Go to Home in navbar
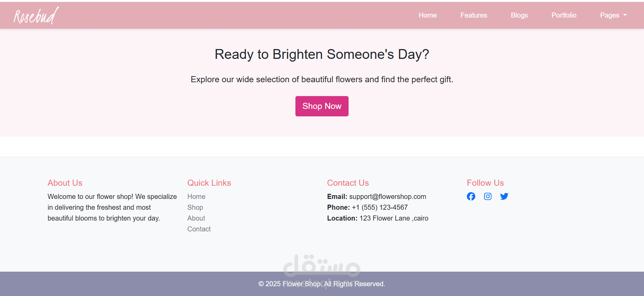Image resolution: width=644 pixels, height=296 pixels. coord(428,15)
